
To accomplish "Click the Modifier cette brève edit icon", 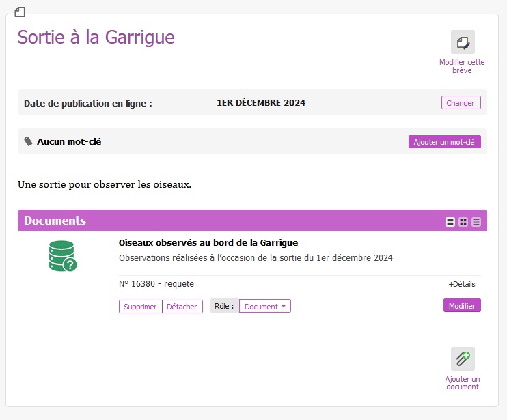I will pos(463,42).
